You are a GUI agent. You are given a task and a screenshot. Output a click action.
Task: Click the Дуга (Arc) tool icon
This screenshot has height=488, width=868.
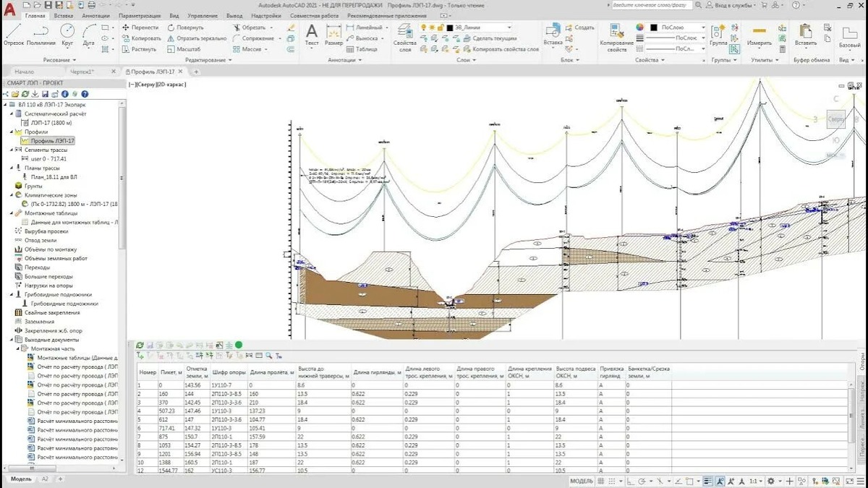tap(88, 33)
